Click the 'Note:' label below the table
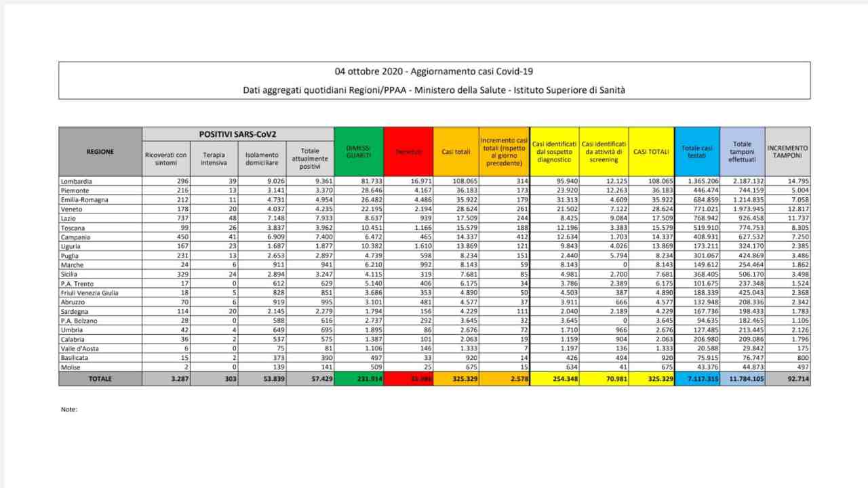Image resolution: width=868 pixels, height=488 pixels. click(69, 409)
